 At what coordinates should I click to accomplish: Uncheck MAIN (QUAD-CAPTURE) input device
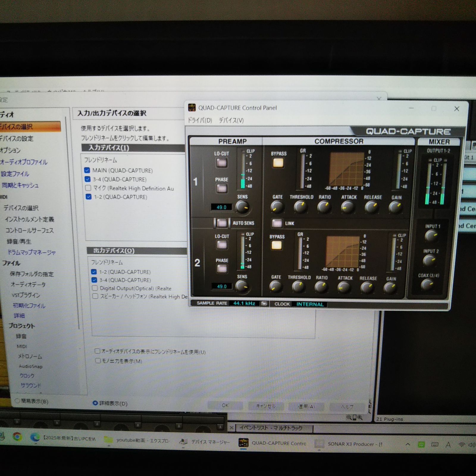[87, 170]
